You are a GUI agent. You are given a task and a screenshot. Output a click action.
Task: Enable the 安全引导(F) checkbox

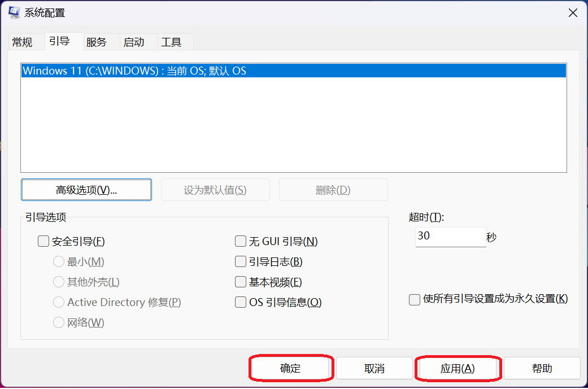(43, 241)
